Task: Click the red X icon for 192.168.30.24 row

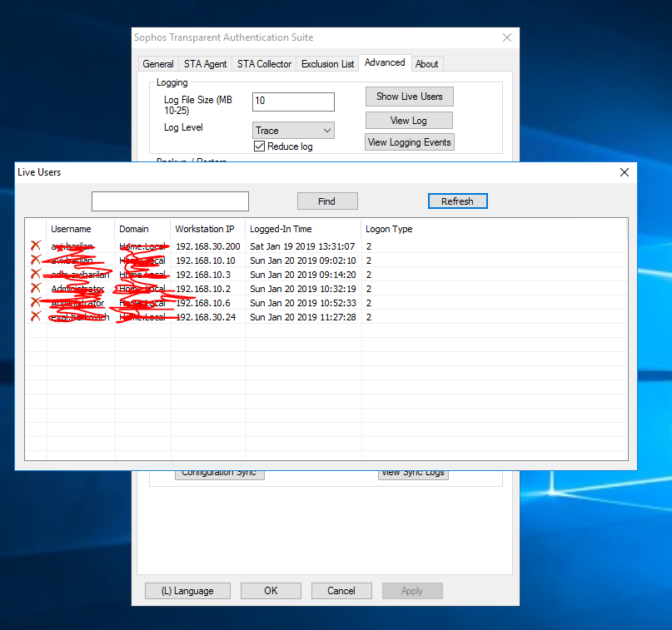Action: [x=36, y=316]
